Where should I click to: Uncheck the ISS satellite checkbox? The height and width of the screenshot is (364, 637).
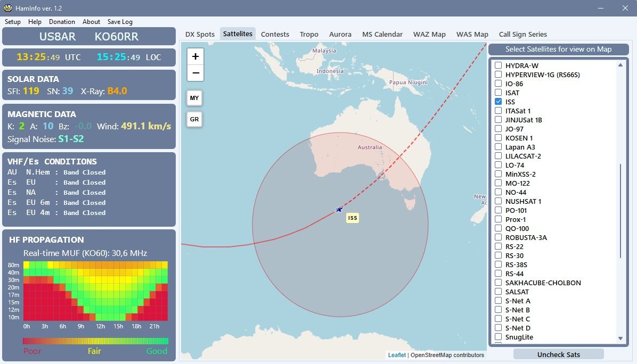[x=499, y=102]
